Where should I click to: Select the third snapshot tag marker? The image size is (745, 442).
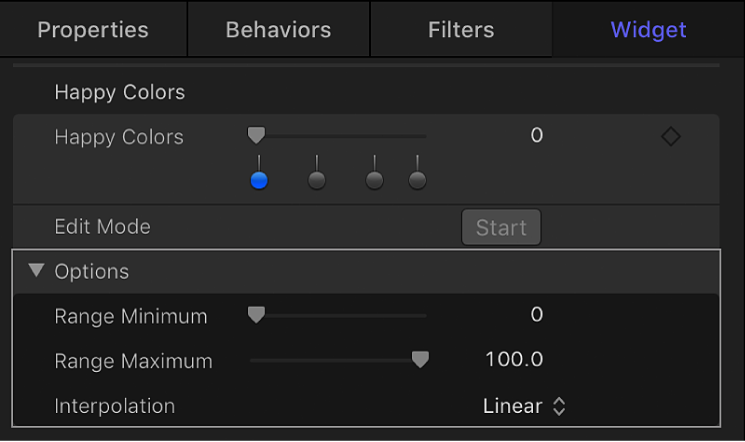coord(374,180)
